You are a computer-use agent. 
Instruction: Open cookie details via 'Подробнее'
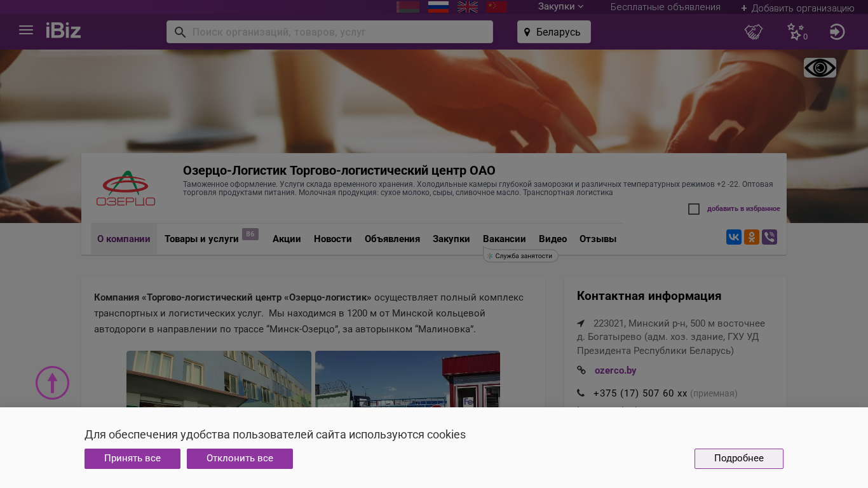pyautogui.click(x=739, y=459)
